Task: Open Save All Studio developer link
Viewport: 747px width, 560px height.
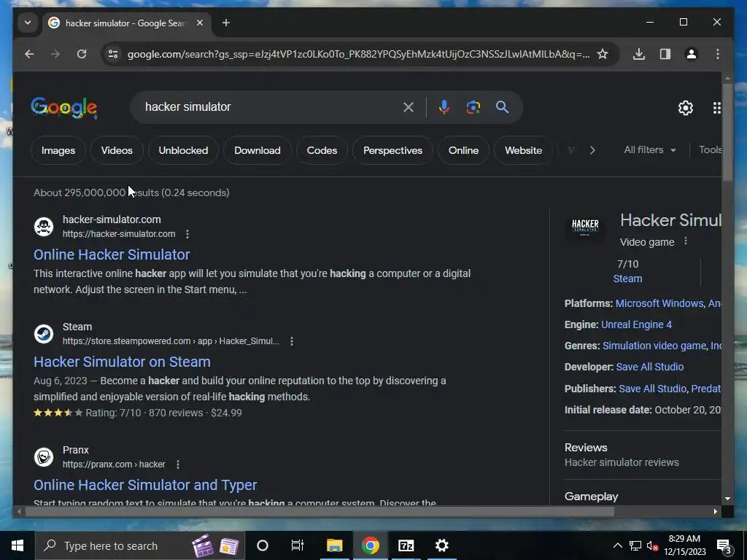Action: [650, 367]
